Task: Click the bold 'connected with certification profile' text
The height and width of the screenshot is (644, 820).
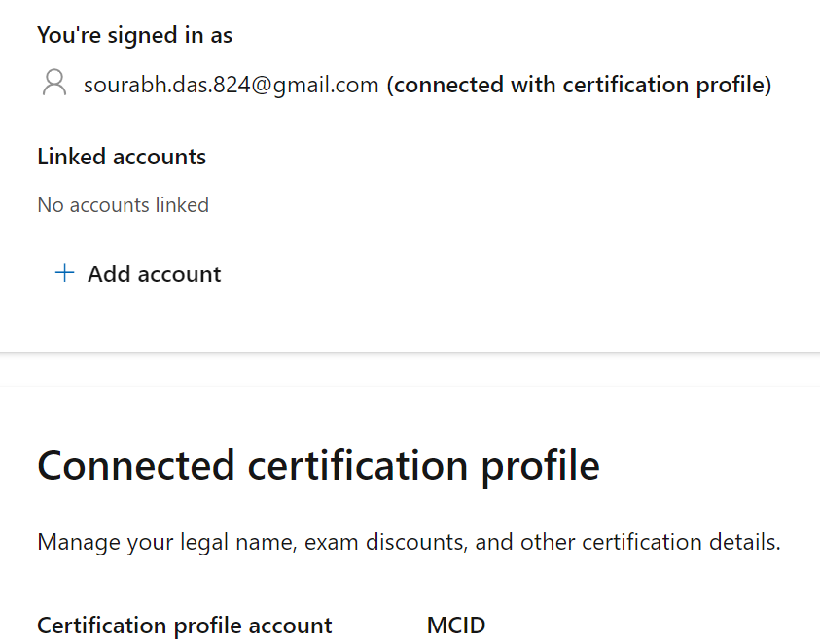Action: coord(579,85)
